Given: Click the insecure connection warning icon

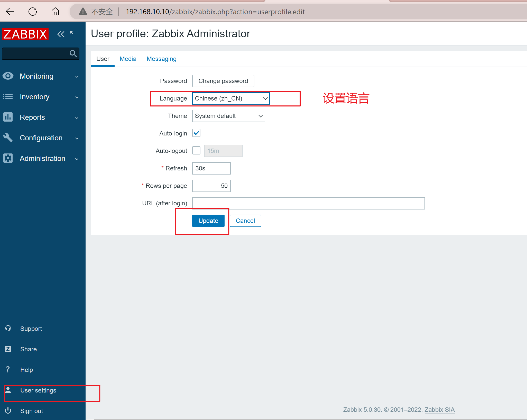Looking at the screenshot, I should 83,12.
